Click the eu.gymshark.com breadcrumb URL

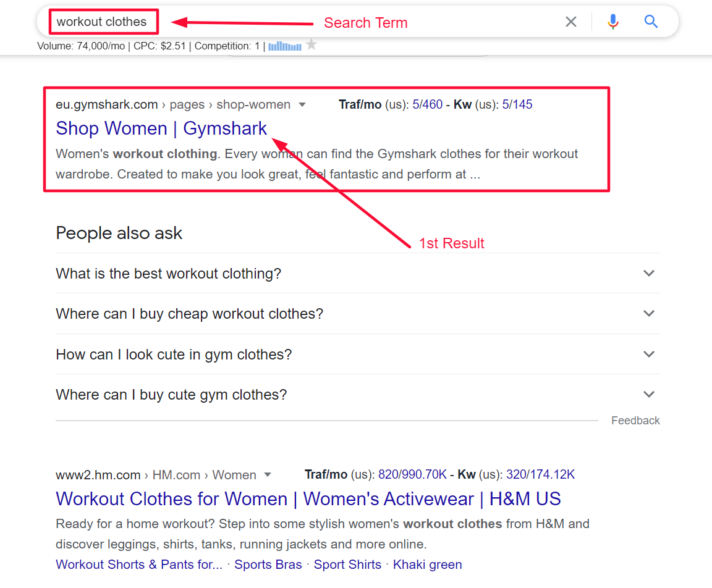(173, 104)
